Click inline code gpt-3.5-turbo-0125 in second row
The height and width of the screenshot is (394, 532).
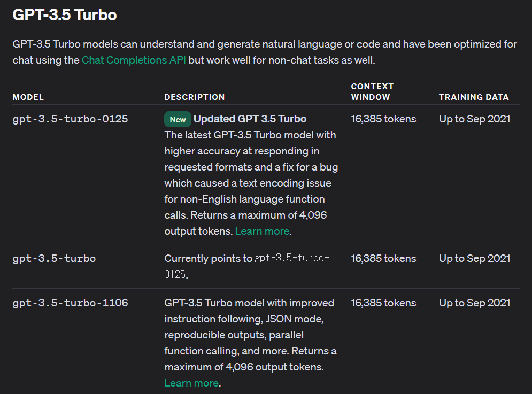click(246, 266)
